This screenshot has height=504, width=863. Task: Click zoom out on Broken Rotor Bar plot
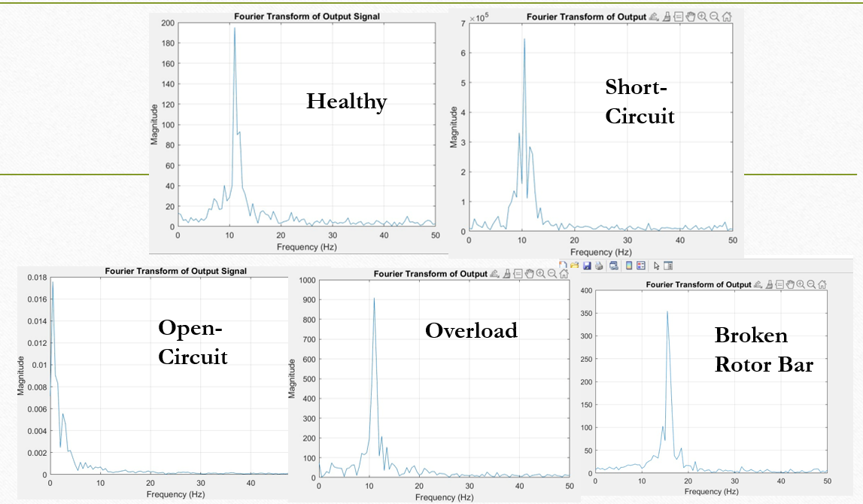[x=811, y=284]
